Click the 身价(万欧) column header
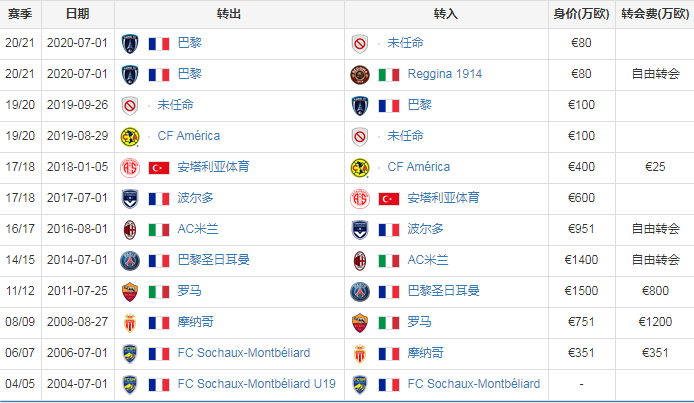The image size is (694, 403). [582, 14]
